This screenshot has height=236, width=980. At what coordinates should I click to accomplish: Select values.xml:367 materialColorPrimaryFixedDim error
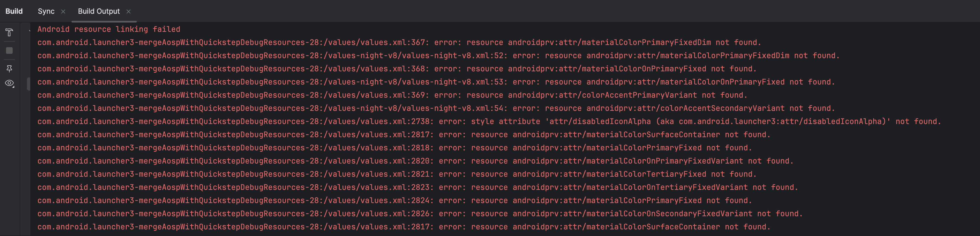tap(399, 43)
